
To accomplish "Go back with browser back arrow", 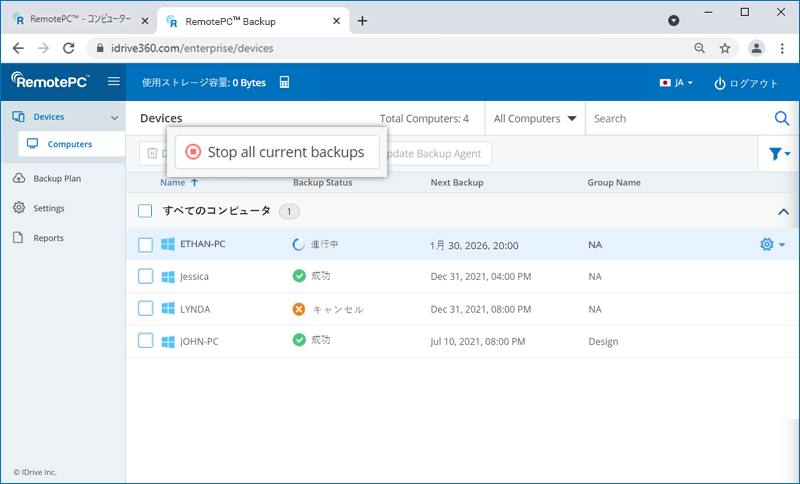I will (18, 48).
